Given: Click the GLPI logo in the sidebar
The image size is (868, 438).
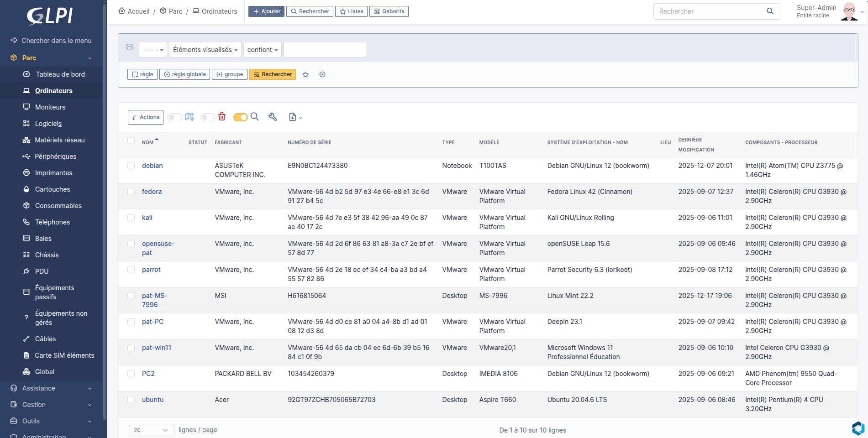Looking at the screenshot, I should (x=50, y=16).
